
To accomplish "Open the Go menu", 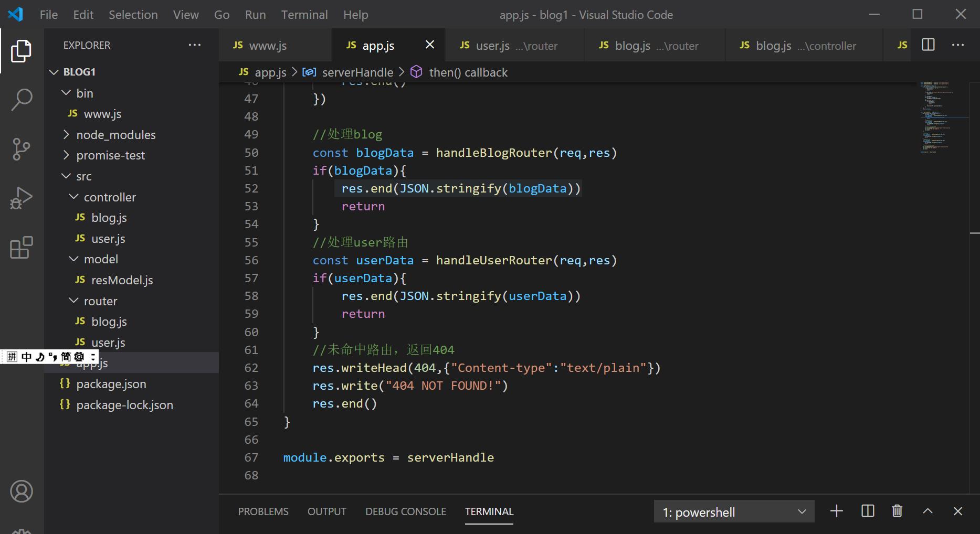I will [x=222, y=15].
